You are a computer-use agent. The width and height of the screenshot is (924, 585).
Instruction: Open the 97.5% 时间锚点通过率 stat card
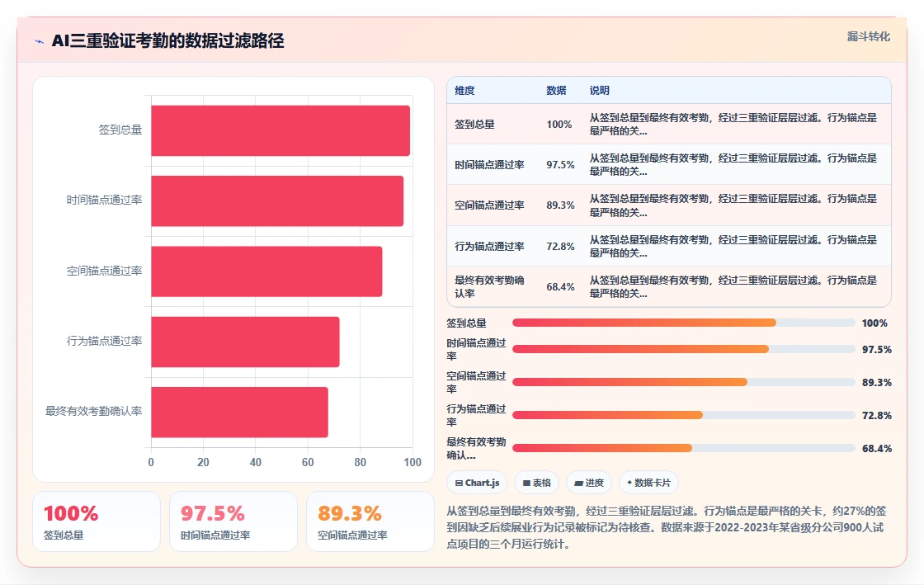pos(233,521)
